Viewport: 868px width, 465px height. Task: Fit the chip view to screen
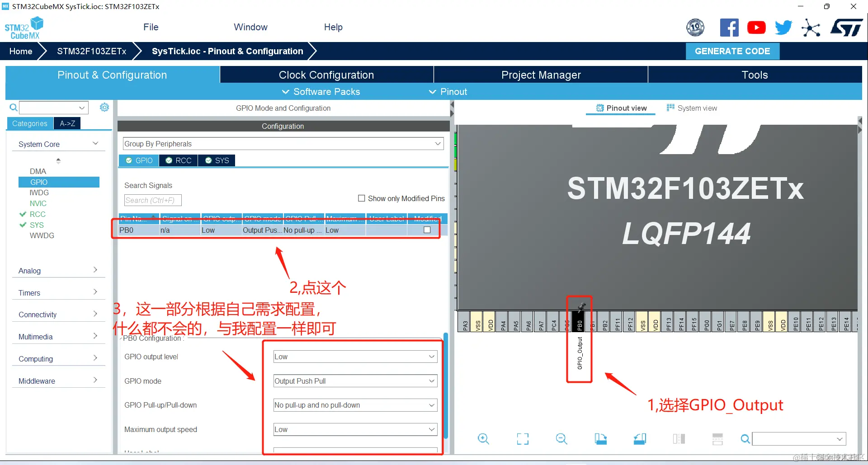(523, 438)
